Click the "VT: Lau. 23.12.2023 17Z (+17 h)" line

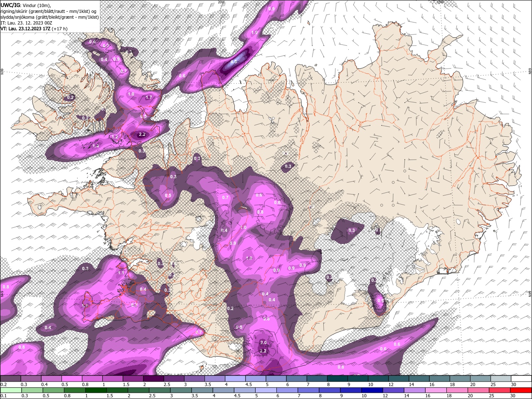(x=34, y=29)
